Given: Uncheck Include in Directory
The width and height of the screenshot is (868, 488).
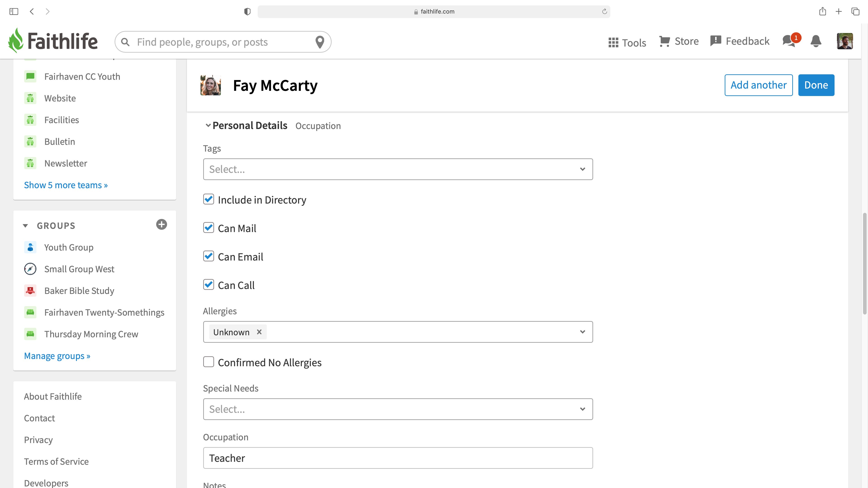Looking at the screenshot, I should (x=209, y=199).
